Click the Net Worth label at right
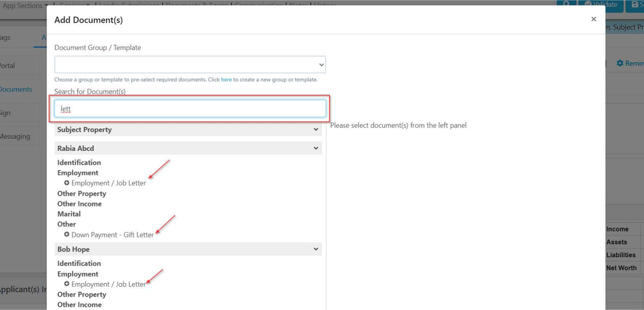 pyautogui.click(x=621, y=268)
